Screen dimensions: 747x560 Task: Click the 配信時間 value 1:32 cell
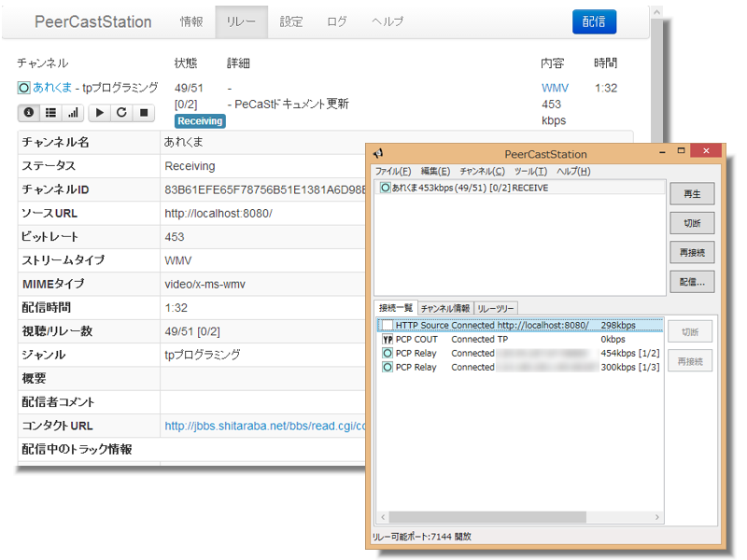pos(176,308)
